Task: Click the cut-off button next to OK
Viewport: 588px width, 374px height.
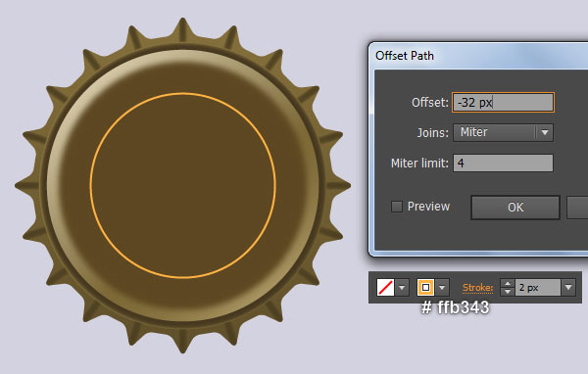Action: click(x=577, y=208)
